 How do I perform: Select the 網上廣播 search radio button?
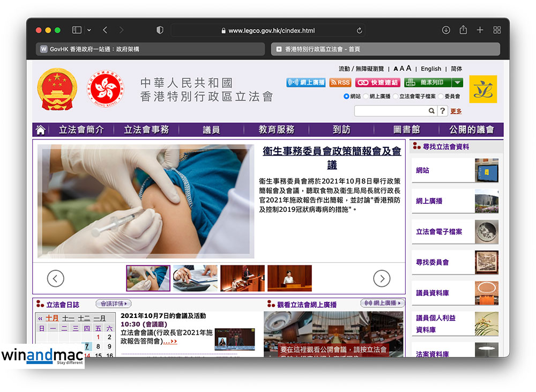coord(366,97)
